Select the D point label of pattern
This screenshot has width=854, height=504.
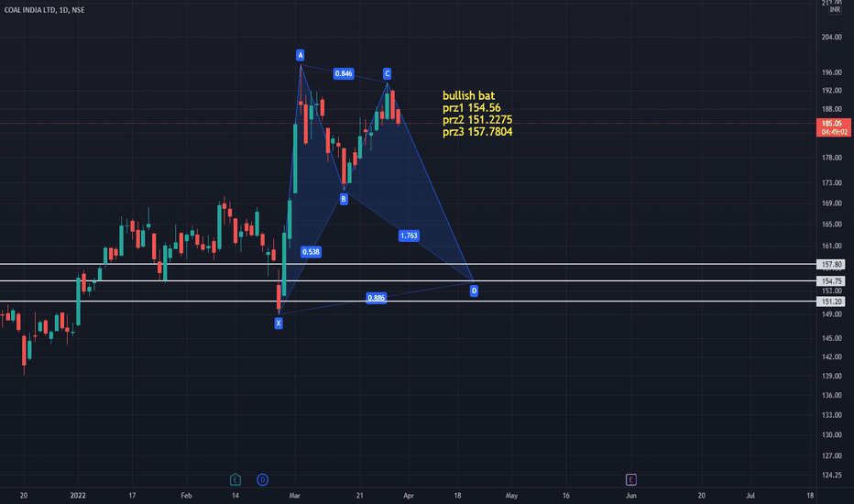[474, 291]
